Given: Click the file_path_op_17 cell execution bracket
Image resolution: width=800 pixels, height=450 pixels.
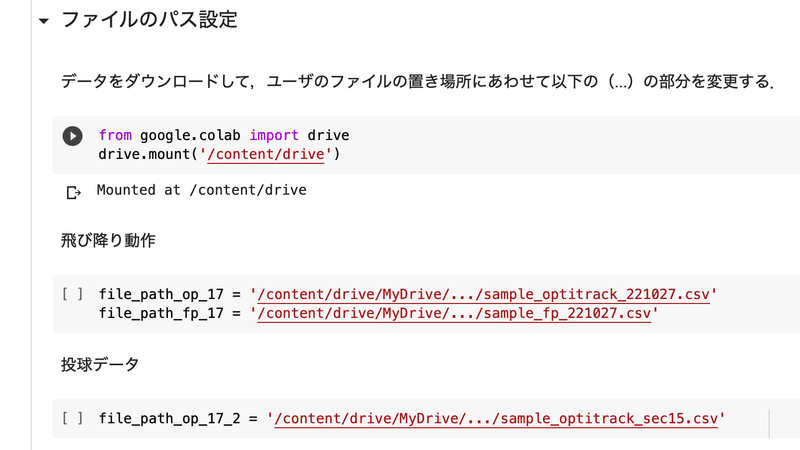Looking at the screenshot, I should [72, 294].
